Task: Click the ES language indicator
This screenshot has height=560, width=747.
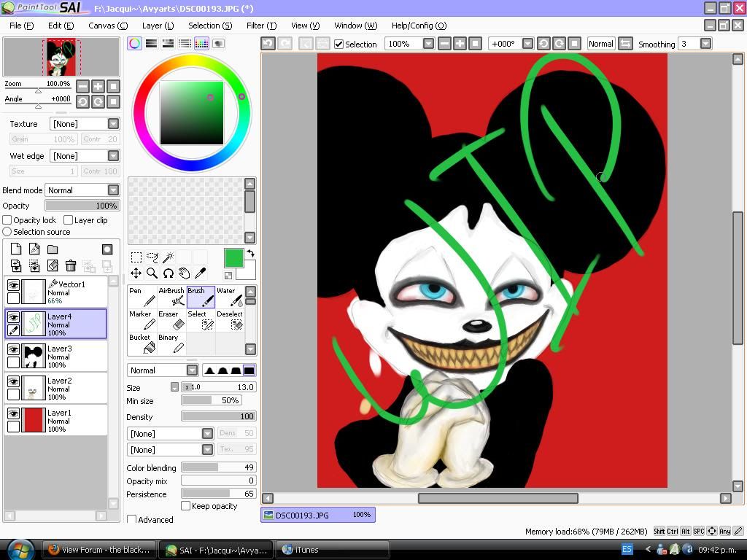Action: [x=627, y=550]
